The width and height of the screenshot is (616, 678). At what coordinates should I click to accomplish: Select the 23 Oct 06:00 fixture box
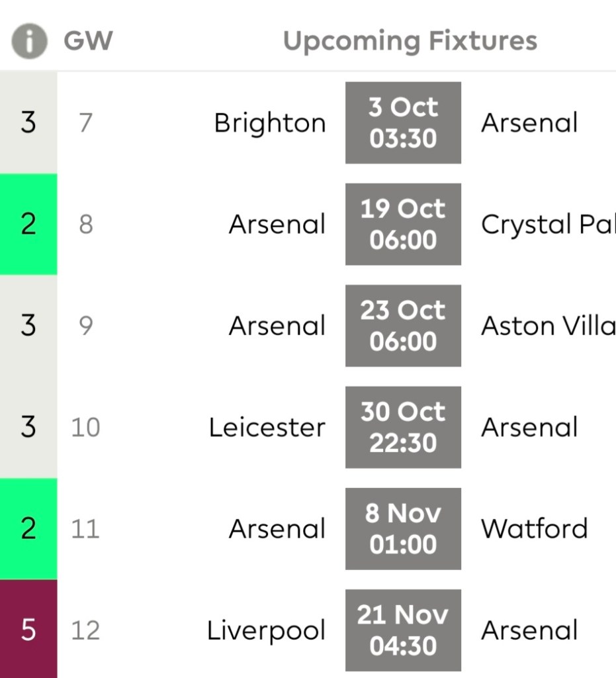[x=403, y=326]
